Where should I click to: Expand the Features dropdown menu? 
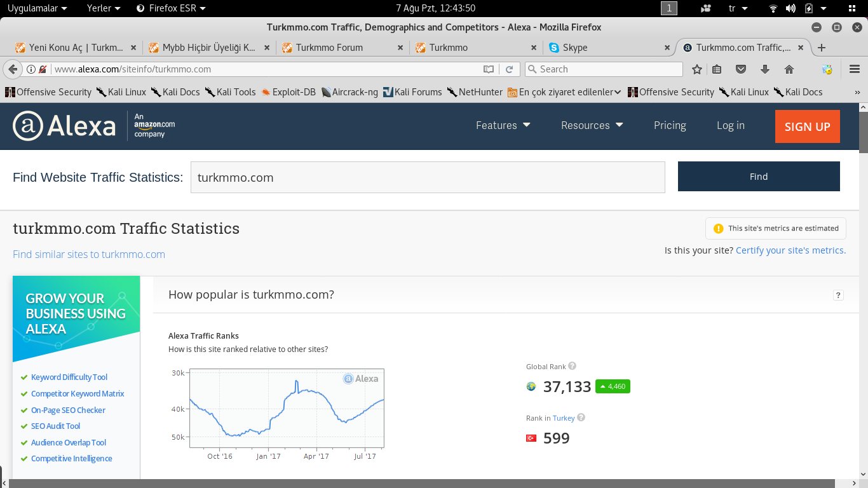coord(503,125)
